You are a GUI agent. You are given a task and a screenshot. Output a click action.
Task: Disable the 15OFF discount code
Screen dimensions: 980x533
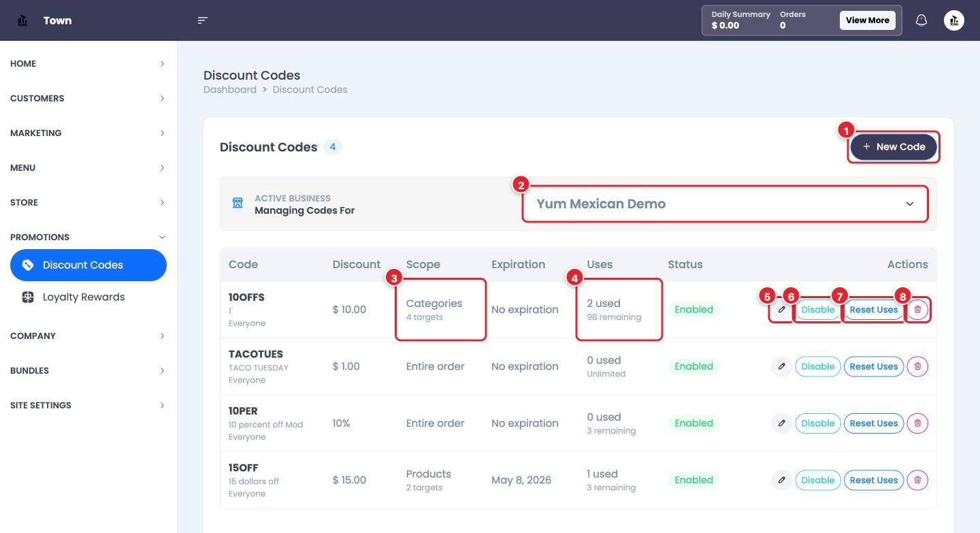point(817,480)
